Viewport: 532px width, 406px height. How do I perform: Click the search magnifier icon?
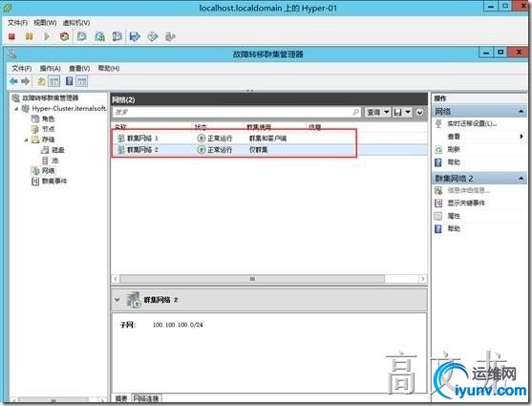click(x=356, y=112)
